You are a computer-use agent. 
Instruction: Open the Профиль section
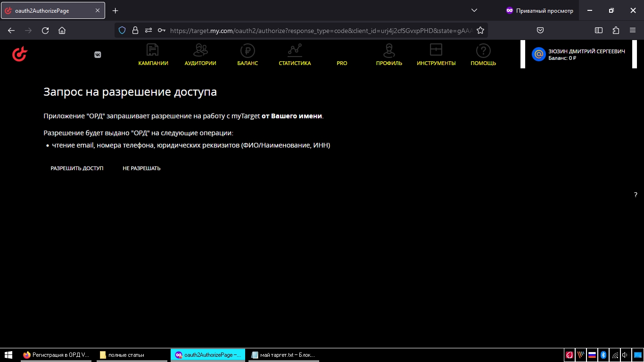(x=389, y=55)
